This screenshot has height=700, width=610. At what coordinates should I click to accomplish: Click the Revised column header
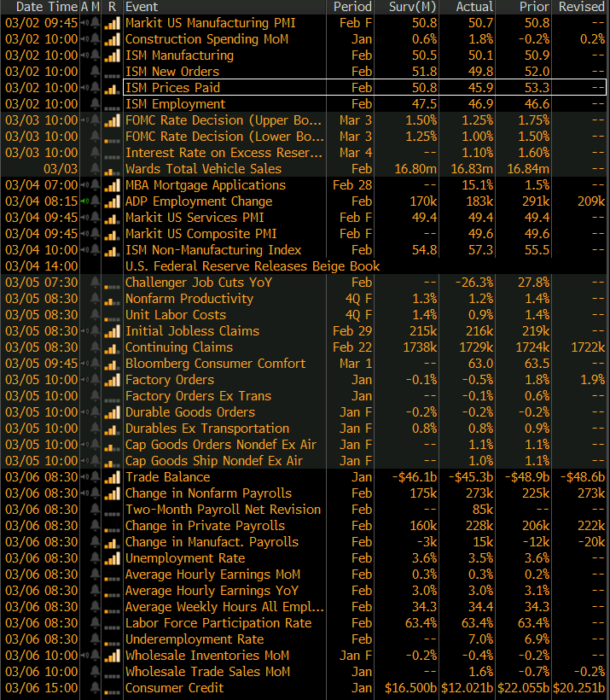(581, 7)
